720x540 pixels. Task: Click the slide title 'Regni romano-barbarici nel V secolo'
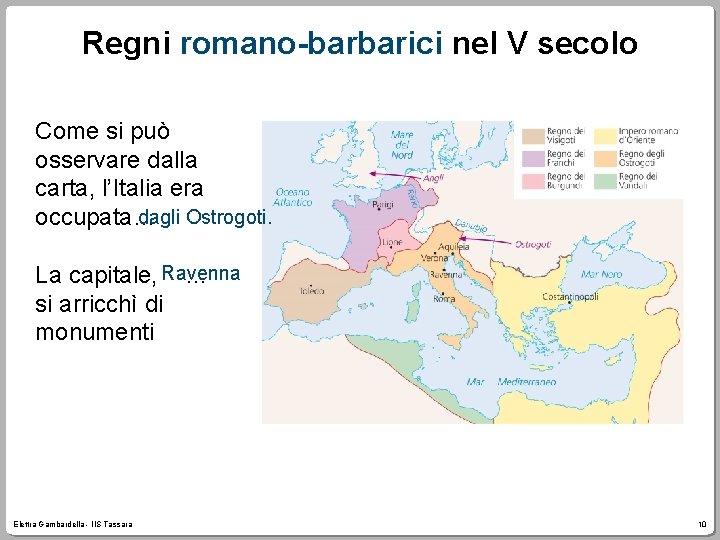(x=360, y=43)
